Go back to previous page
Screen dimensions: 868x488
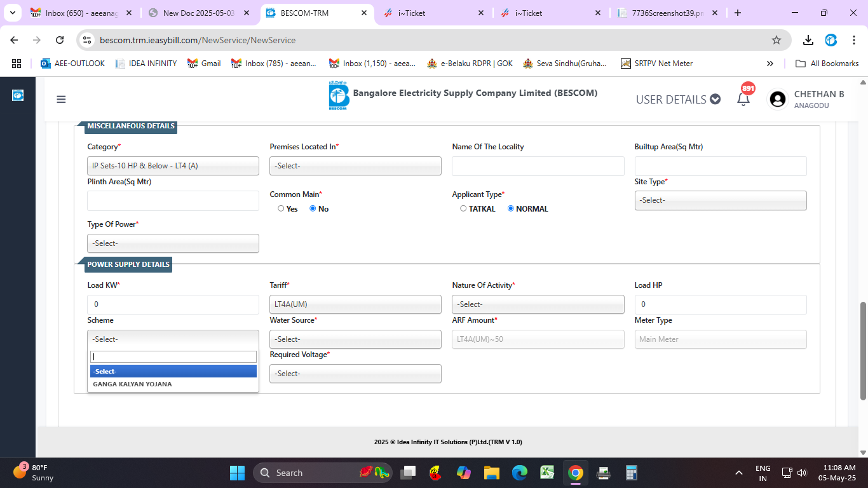[x=14, y=40]
